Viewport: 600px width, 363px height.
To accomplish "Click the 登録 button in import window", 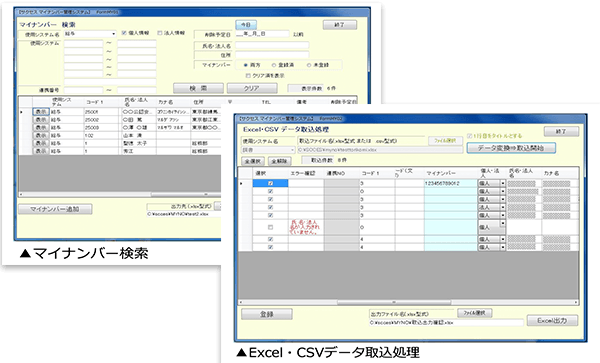I will point(267,314).
